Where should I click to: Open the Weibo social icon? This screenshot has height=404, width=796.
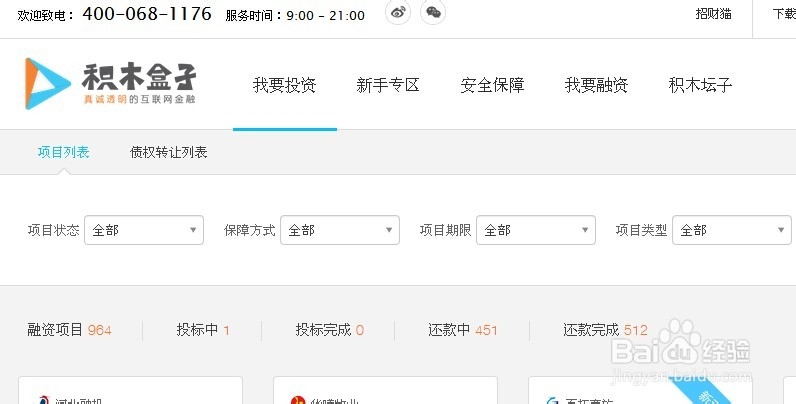pos(398,12)
